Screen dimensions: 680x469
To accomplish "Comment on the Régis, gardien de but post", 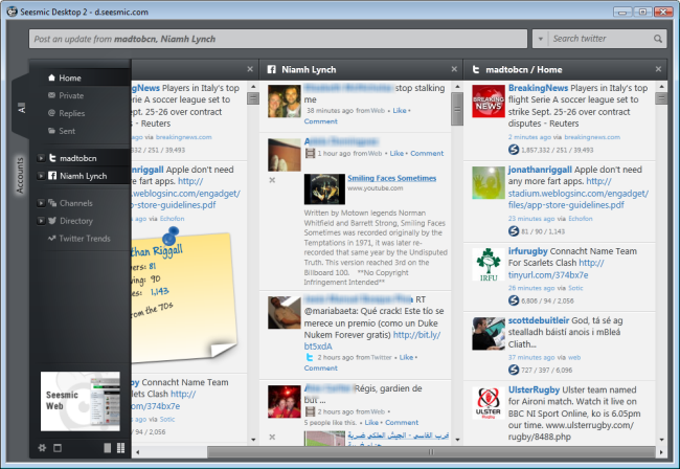I will coord(402,423).
